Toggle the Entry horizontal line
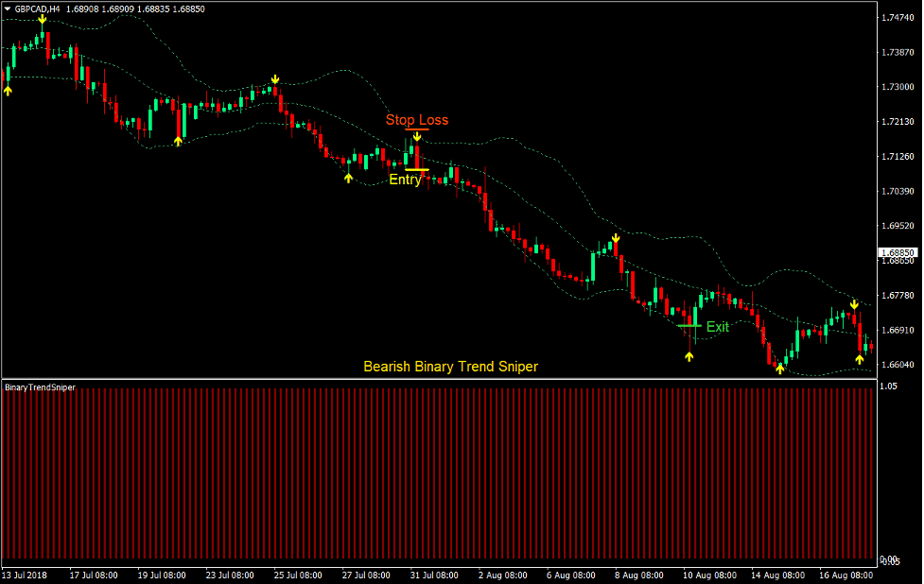This screenshot has width=924, height=584. click(x=417, y=169)
